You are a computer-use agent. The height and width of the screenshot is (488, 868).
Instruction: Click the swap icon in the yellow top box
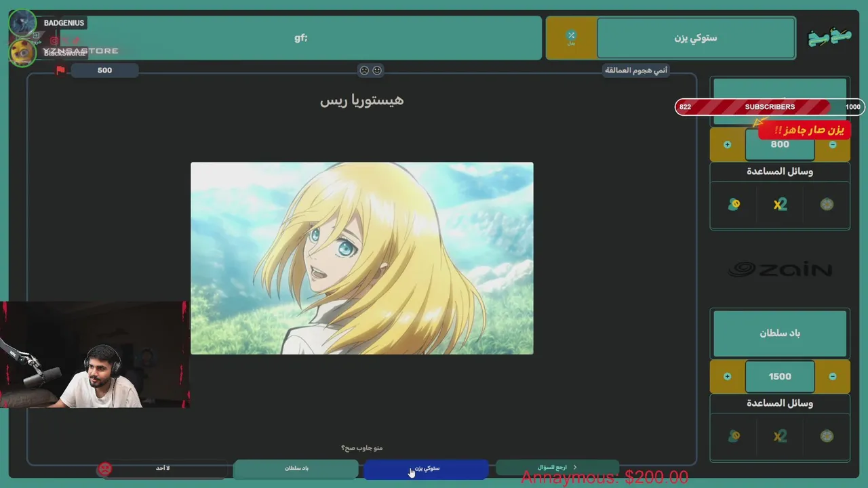pos(571,36)
